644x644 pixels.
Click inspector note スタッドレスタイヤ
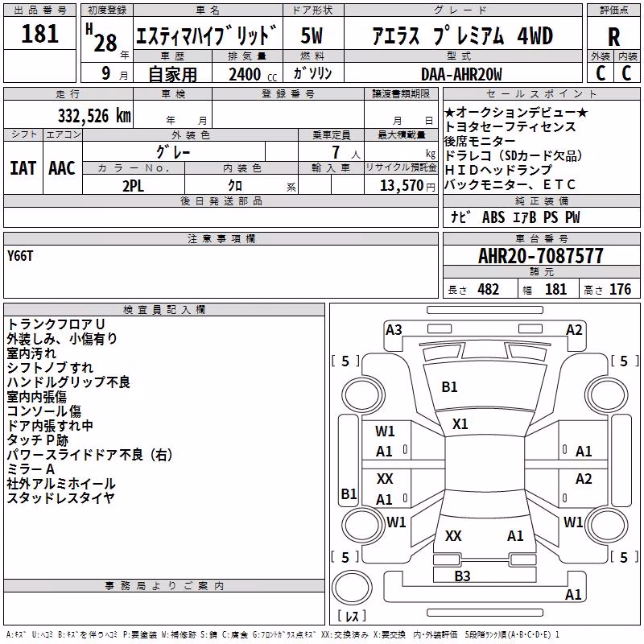pos(60,497)
